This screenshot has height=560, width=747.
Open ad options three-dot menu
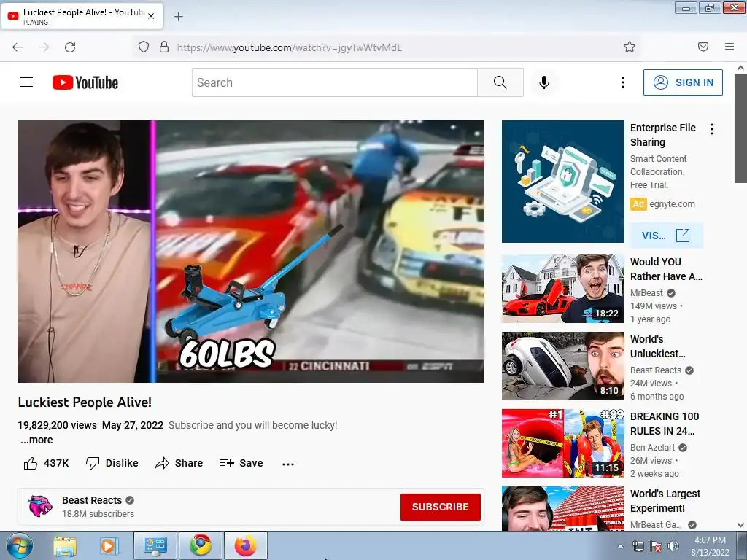pos(712,129)
